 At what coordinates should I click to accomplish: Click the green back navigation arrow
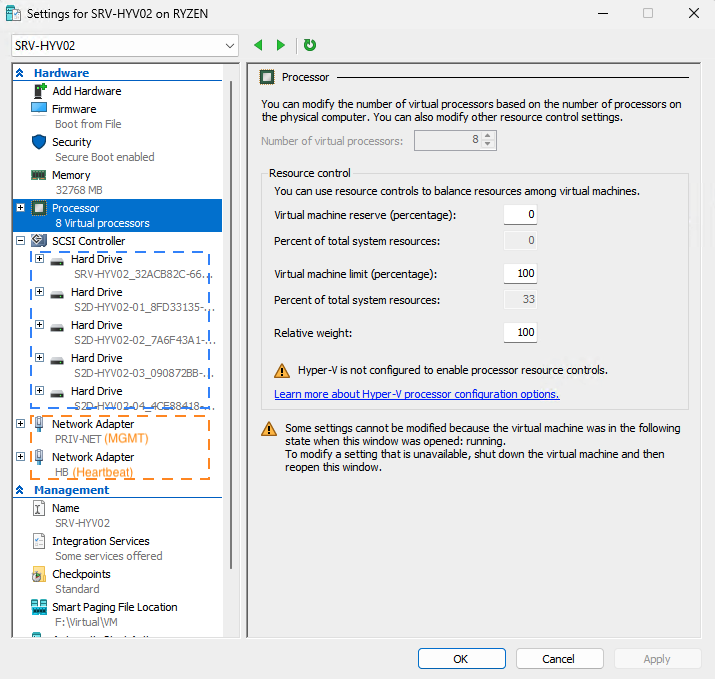(258, 45)
